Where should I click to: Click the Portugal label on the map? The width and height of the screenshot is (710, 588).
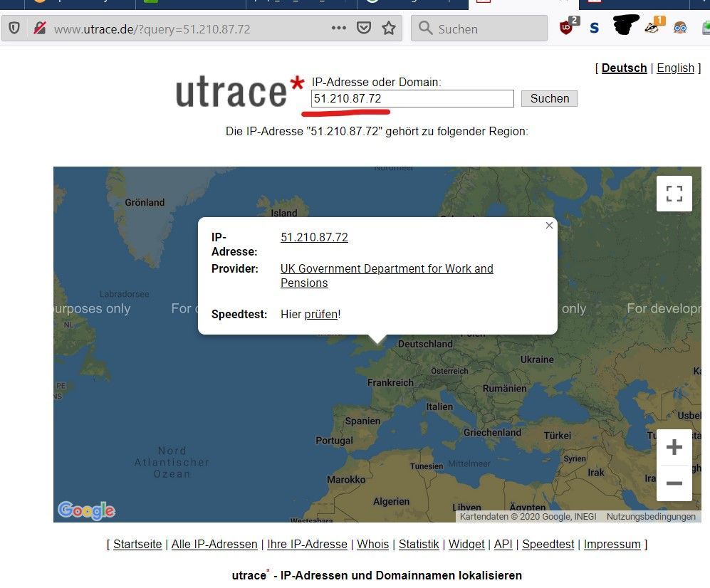334,441
